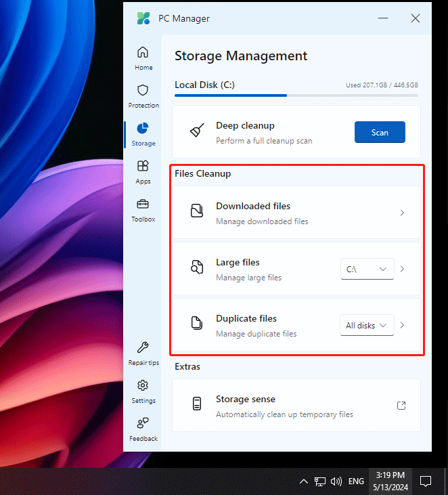Open the Toolbox briefcase section

point(143,210)
